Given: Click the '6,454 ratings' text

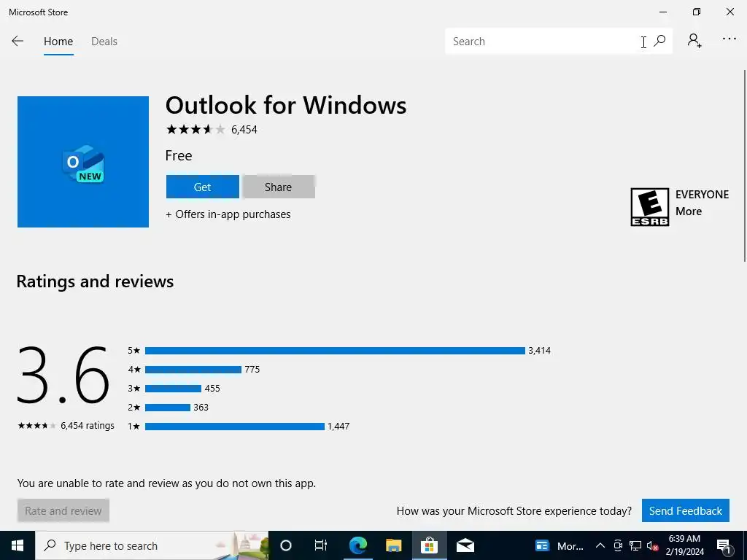Looking at the screenshot, I should [x=88, y=426].
